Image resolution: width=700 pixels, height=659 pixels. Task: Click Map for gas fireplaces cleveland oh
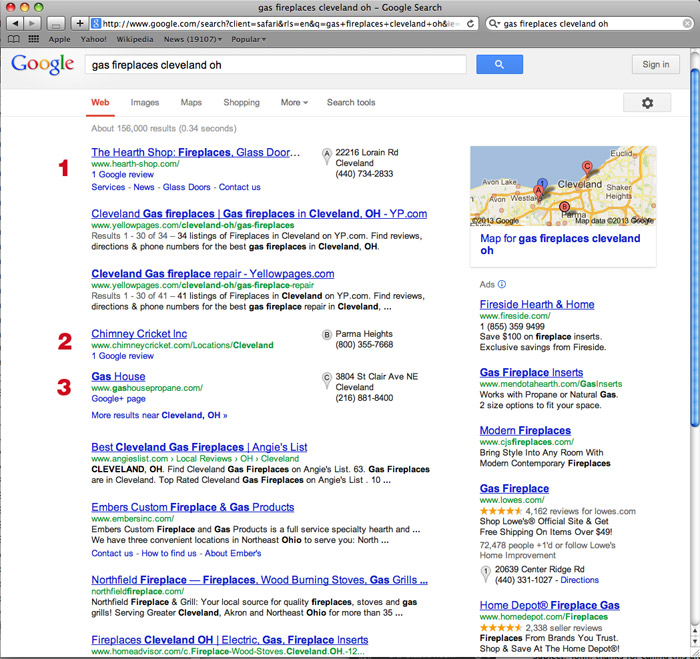tap(560, 244)
